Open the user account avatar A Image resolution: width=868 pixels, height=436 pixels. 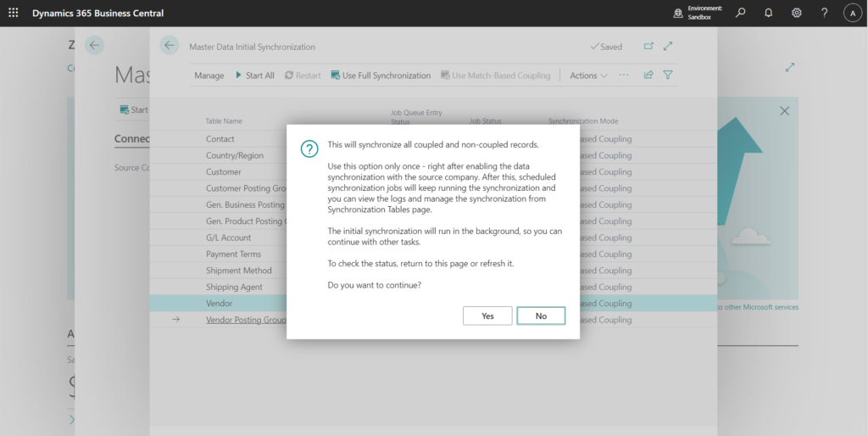coord(853,13)
